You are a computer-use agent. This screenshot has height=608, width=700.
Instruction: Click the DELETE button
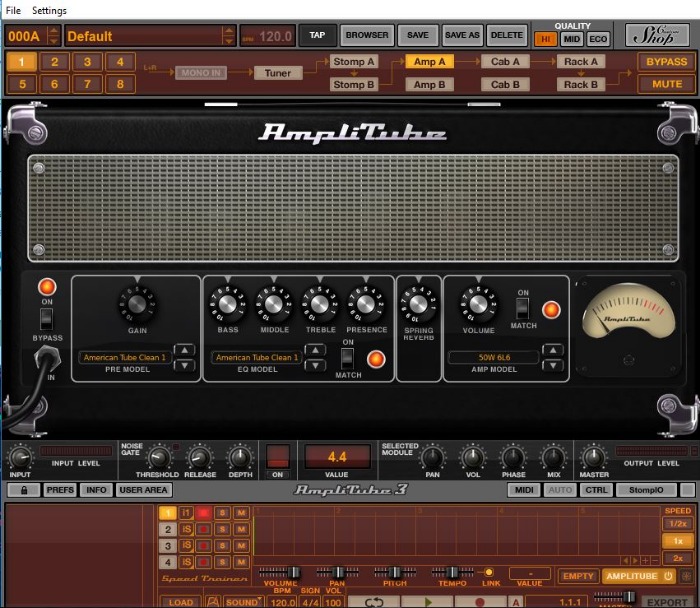[507, 35]
